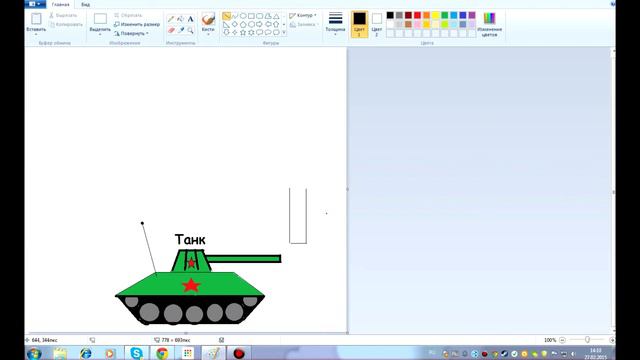Open Skype from the taskbar
Screen dimensions: 640x360
136,353
